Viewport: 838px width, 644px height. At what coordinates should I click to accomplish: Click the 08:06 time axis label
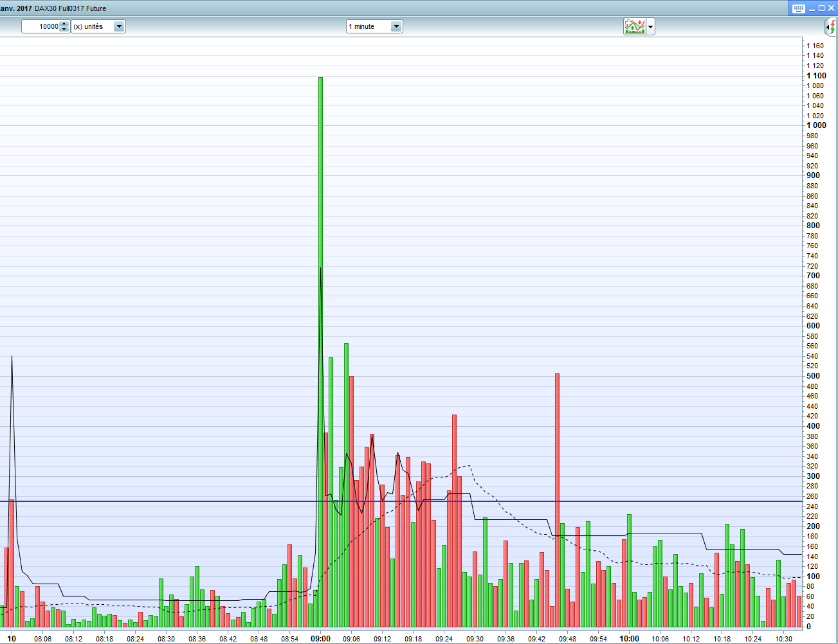tap(43, 639)
